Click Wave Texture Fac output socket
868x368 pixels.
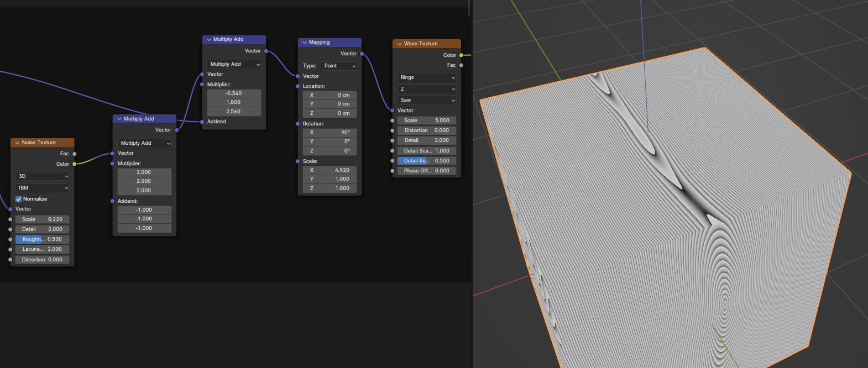click(x=461, y=65)
